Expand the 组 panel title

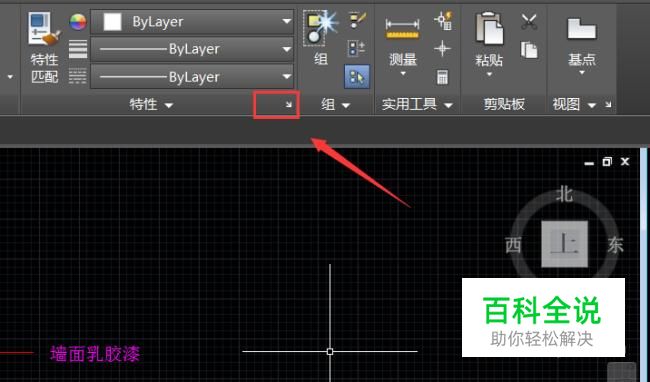tap(335, 104)
